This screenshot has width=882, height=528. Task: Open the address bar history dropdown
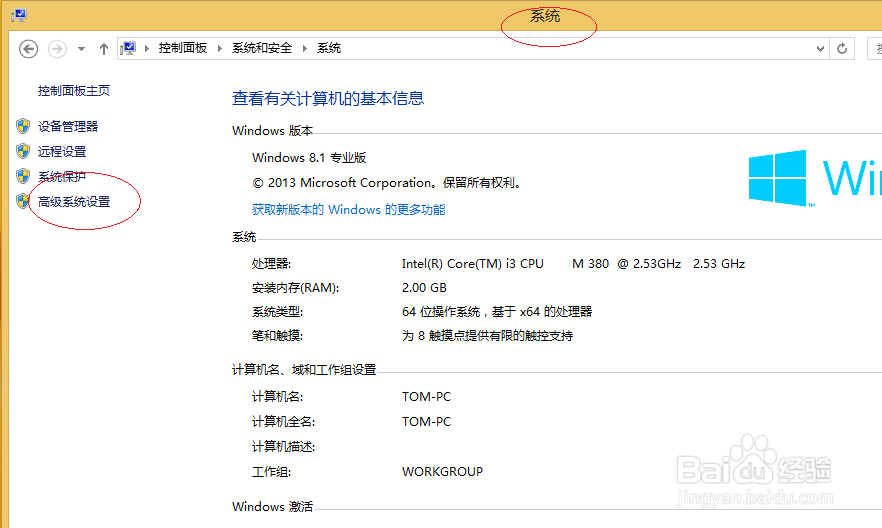click(820, 49)
